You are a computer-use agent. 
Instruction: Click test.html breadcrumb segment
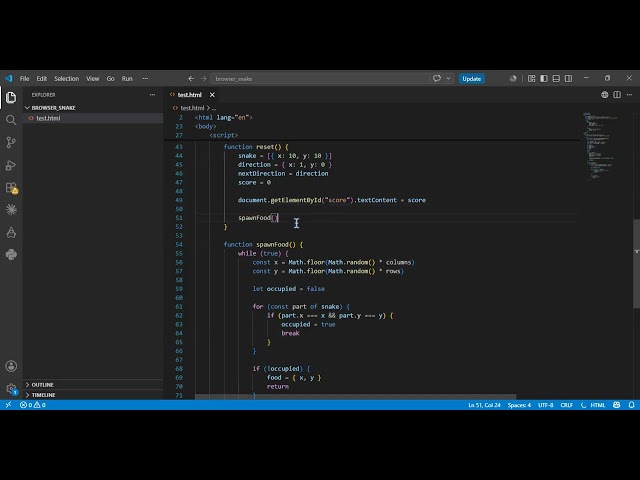[192, 108]
